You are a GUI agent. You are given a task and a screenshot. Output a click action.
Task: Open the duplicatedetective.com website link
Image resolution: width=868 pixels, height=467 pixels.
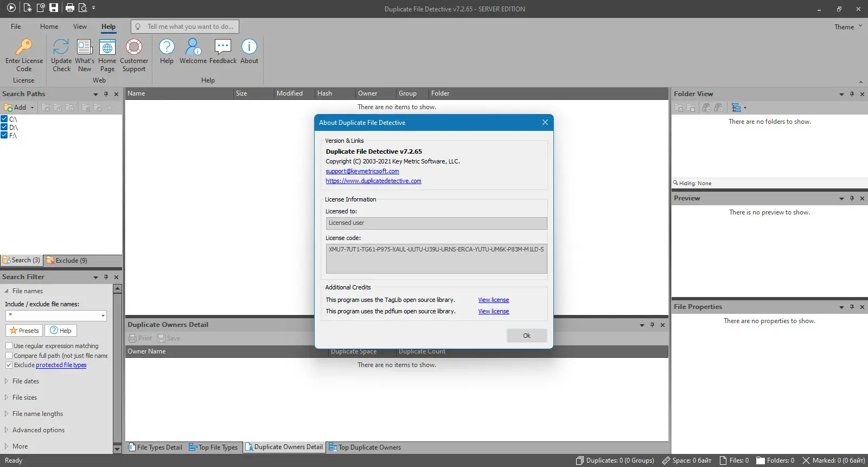(x=373, y=181)
